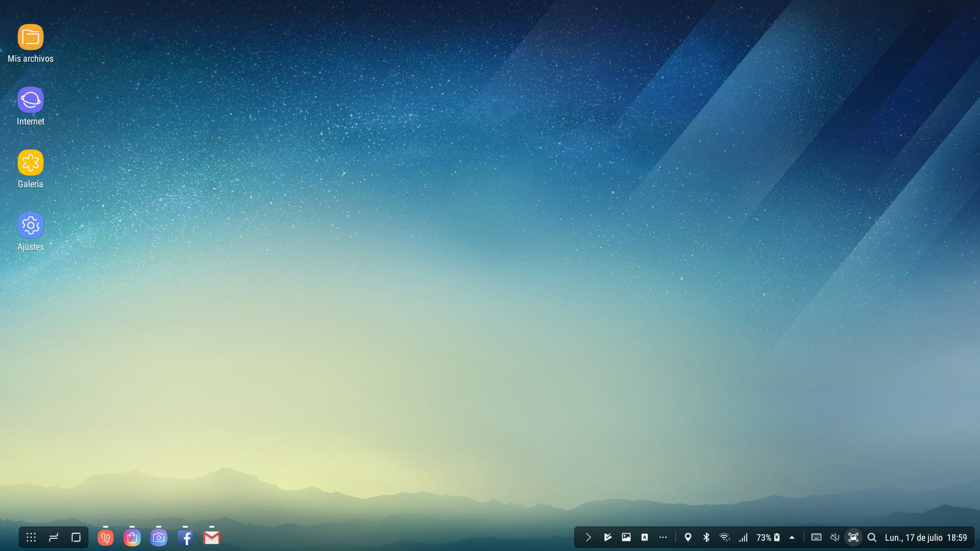Open the Ajustes settings shortcut
Screen dimensions: 980x551
pyautogui.click(x=31, y=232)
